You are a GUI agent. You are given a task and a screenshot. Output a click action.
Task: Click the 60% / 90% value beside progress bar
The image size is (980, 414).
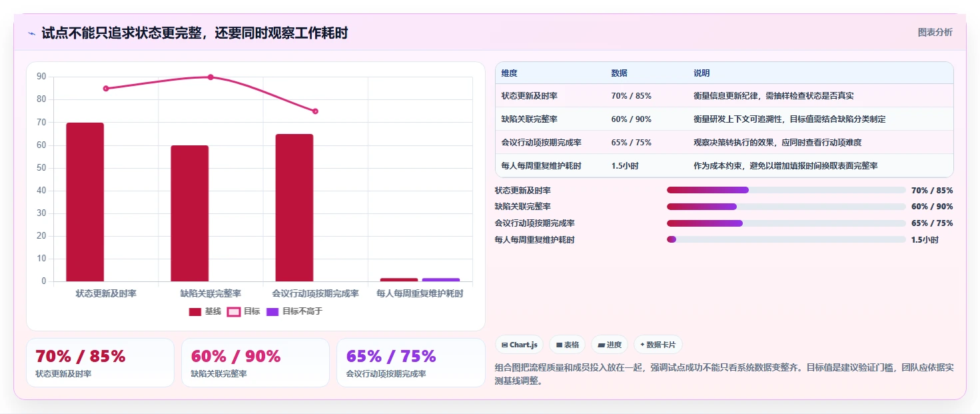932,207
